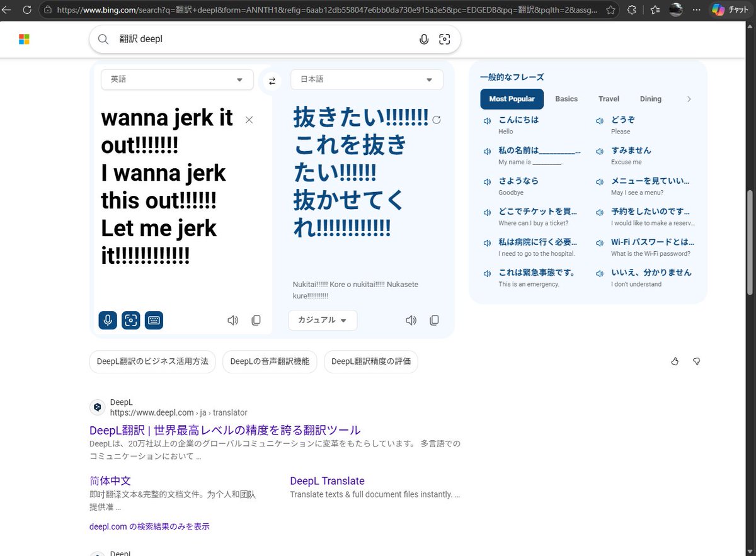Select phrase 予約をしたいのです
756x556 pixels.
tap(651, 212)
